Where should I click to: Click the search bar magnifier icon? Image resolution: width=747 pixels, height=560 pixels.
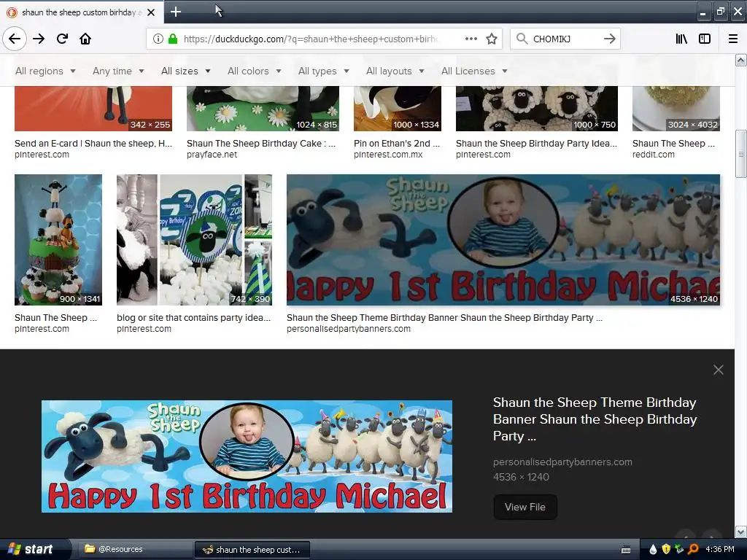point(522,39)
